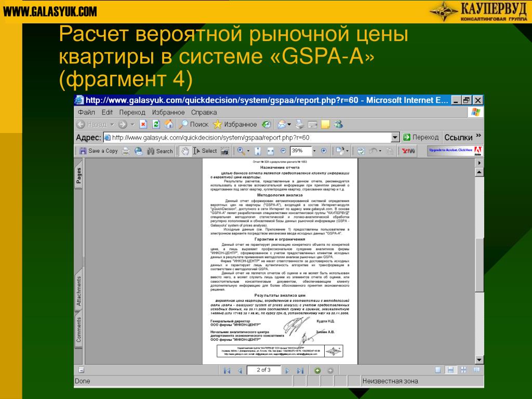Go to previous page arrow
Screen dimensions: 532x399
(x=240, y=370)
